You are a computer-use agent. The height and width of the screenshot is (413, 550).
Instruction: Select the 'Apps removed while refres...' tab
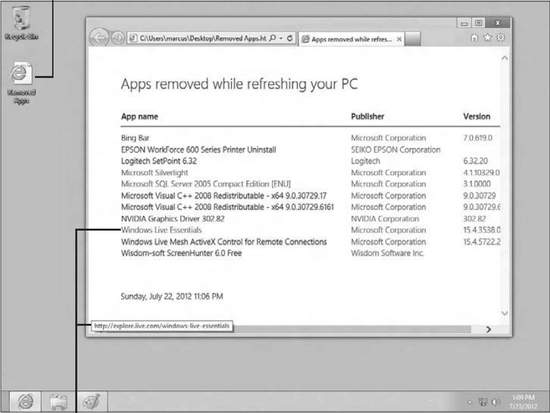tap(350, 39)
